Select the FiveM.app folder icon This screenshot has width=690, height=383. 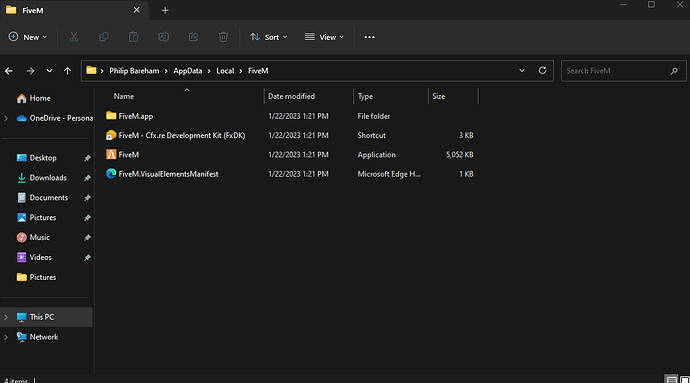111,116
